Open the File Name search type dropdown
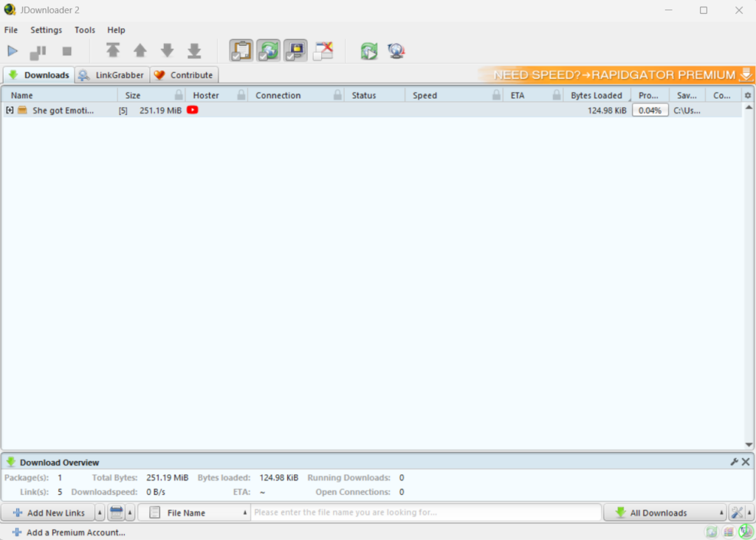The height and width of the screenshot is (540, 756). [x=194, y=513]
